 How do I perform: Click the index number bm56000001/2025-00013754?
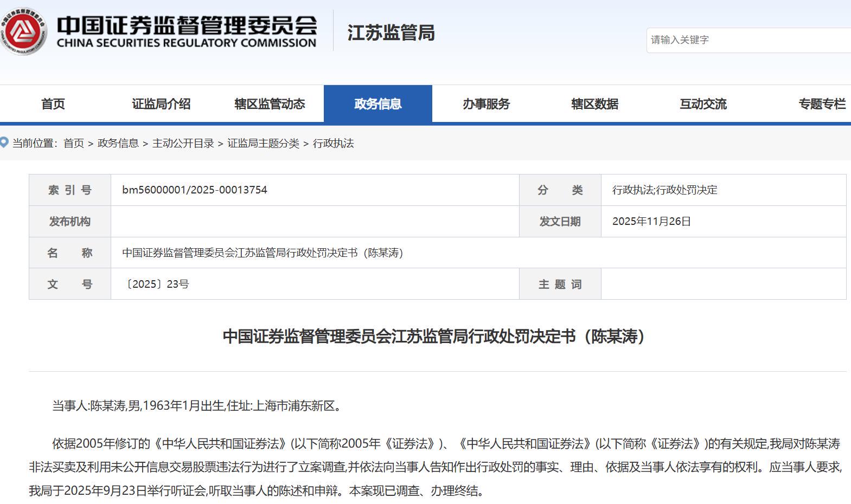tap(195, 190)
